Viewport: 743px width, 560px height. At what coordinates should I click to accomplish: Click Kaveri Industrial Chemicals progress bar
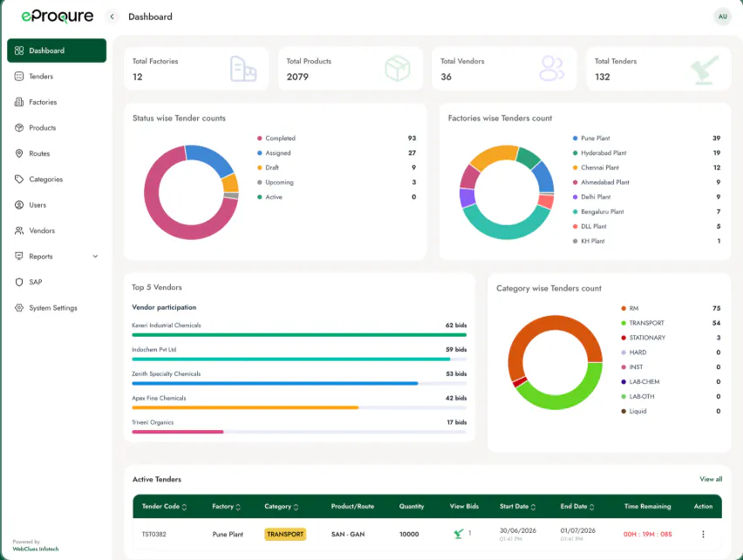[x=299, y=335]
